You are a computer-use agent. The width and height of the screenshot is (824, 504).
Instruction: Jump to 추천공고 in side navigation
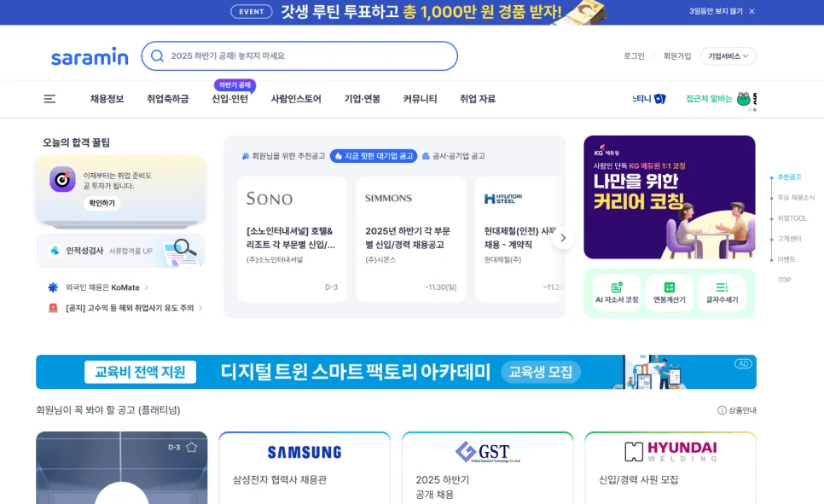(789, 177)
